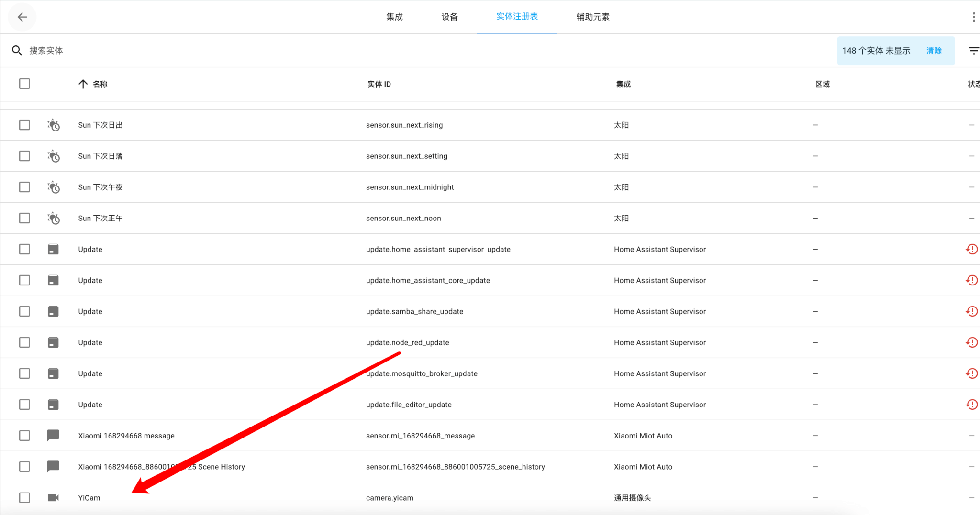980x515 pixels.
Task: Select the checkbox for sensor.sun_next_setting row
Action: (x=24, y=156)
